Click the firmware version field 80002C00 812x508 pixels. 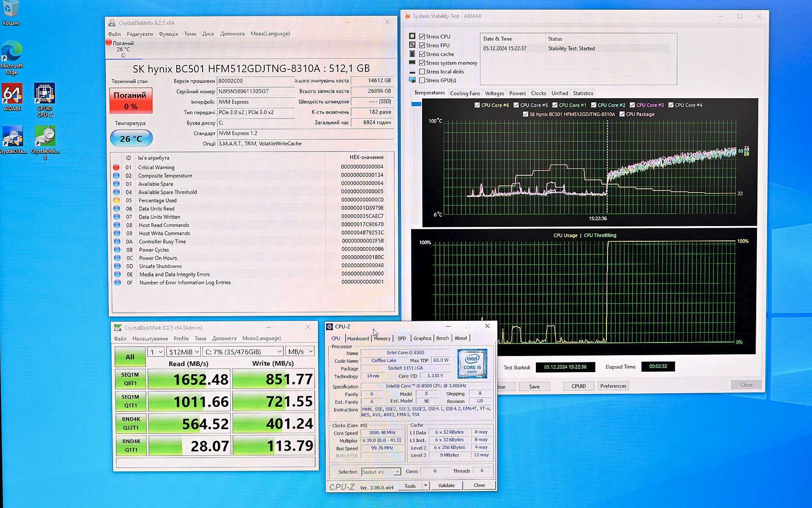click(x=255, y=81)
